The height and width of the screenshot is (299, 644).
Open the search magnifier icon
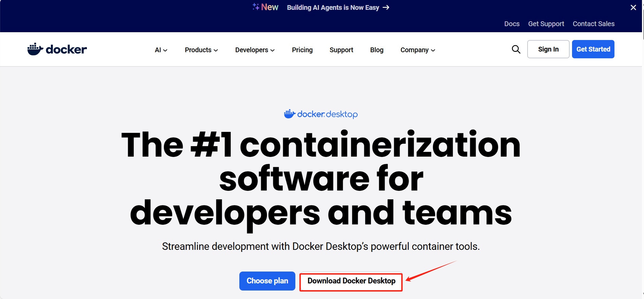pyautogui.click(x=516, y=49)
